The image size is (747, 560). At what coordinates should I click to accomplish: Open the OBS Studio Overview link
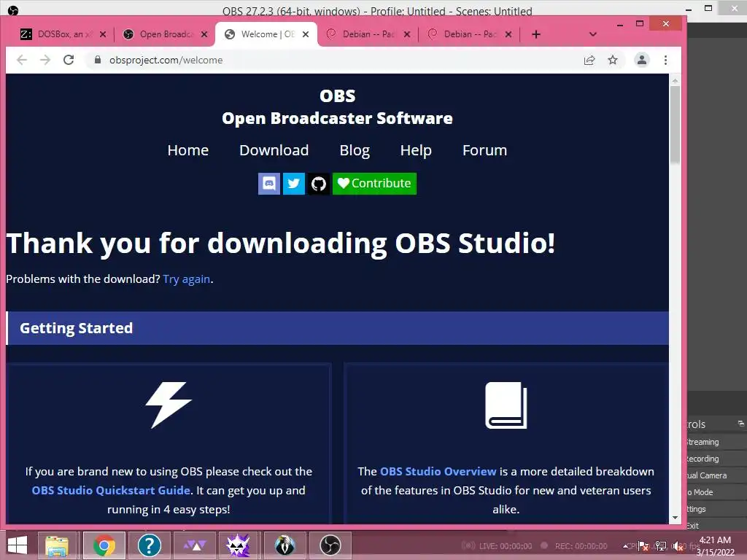(438, 472)
